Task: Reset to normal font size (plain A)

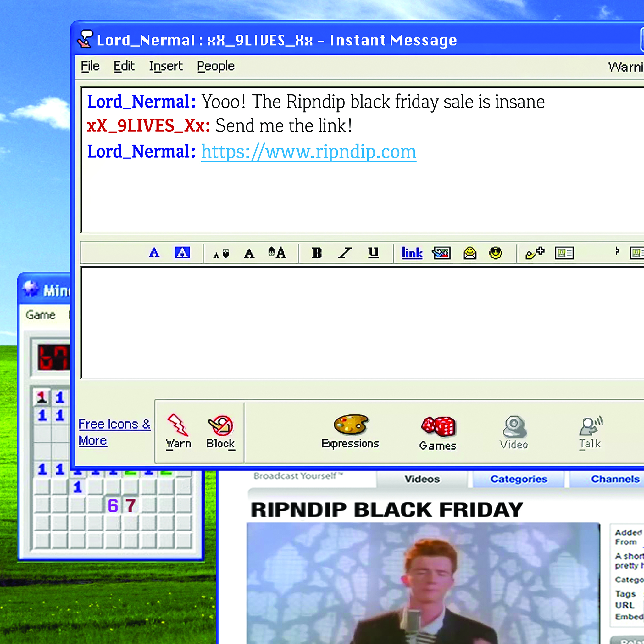Action: (x=249, y=254)
